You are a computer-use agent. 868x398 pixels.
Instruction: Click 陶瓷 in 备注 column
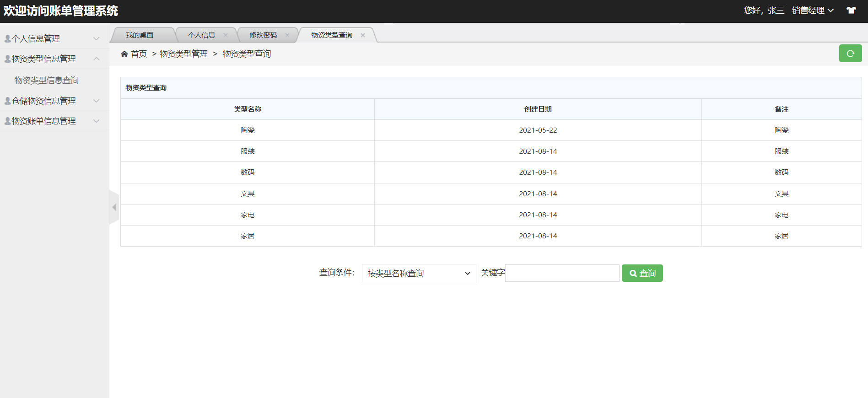[782, 130]
